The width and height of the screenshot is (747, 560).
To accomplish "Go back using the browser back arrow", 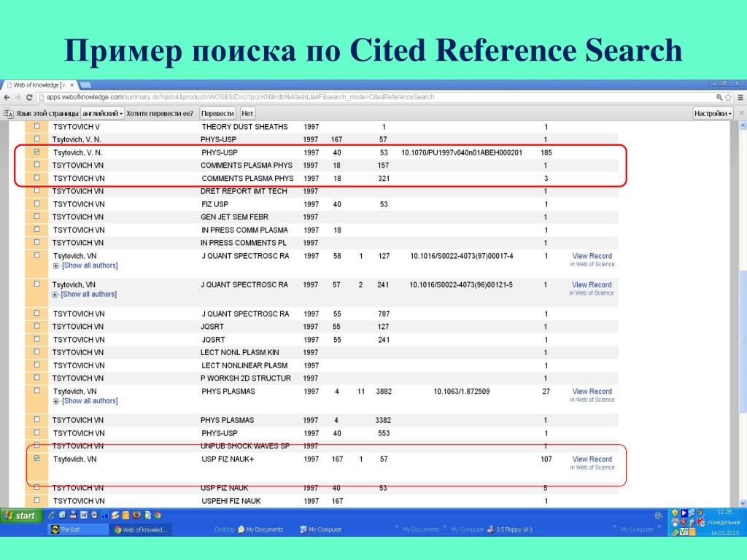I will click(x=7, y=98).
